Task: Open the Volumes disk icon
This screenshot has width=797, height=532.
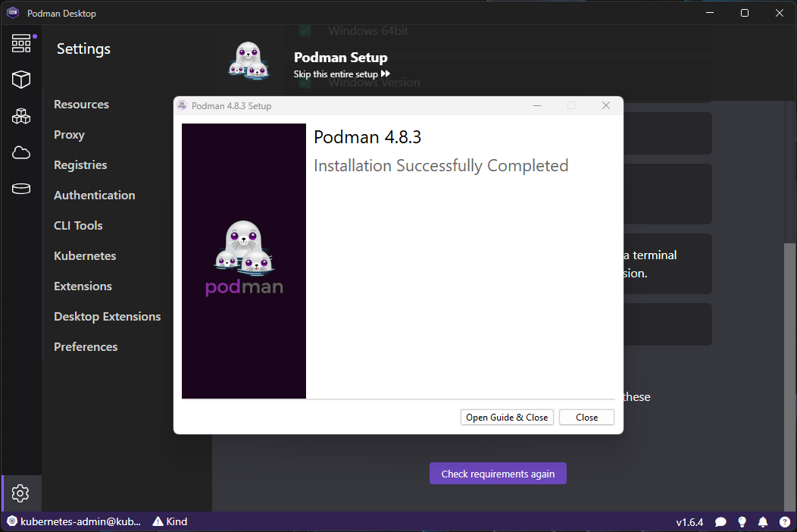Action: [x=21, y=189]
